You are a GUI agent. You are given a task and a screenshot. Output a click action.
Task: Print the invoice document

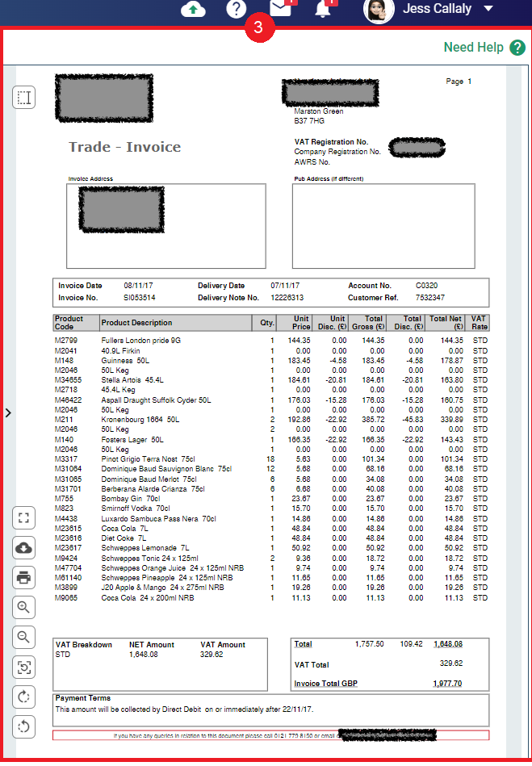tap(24, 578)
